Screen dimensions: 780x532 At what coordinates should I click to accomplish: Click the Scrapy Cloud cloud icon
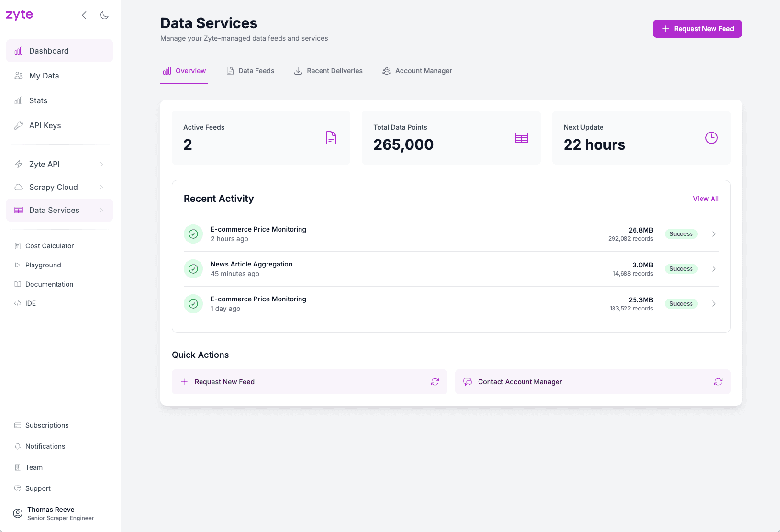pyautogui.click(x=19, y=187)
